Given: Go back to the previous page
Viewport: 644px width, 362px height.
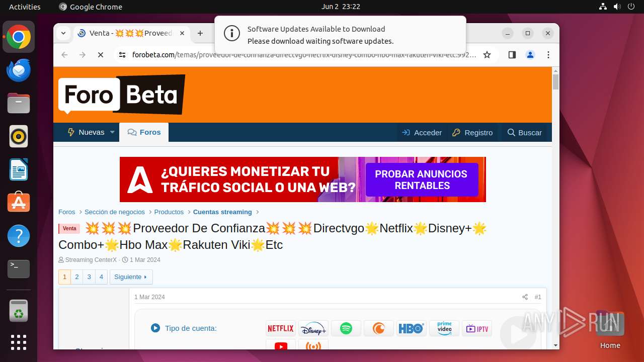Looking at the screenshot, I should coord(64,55).
